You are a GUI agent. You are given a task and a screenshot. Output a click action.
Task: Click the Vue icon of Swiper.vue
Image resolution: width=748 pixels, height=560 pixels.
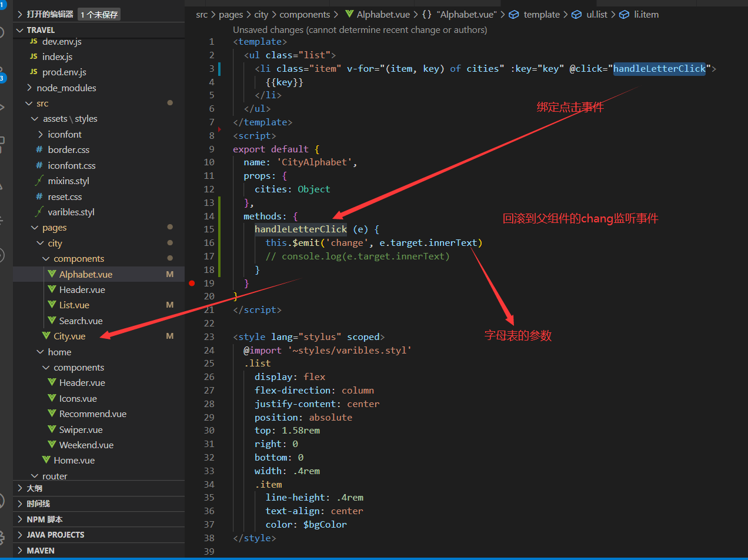[x=52, y=430]
